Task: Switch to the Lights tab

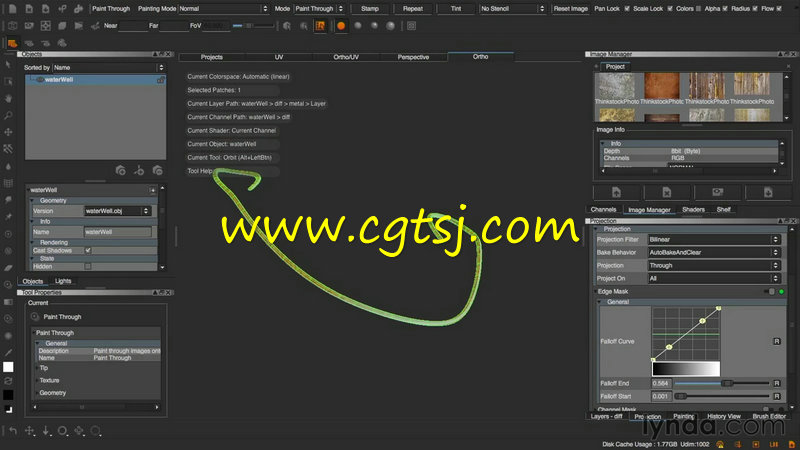Action: tap(63, 281)
